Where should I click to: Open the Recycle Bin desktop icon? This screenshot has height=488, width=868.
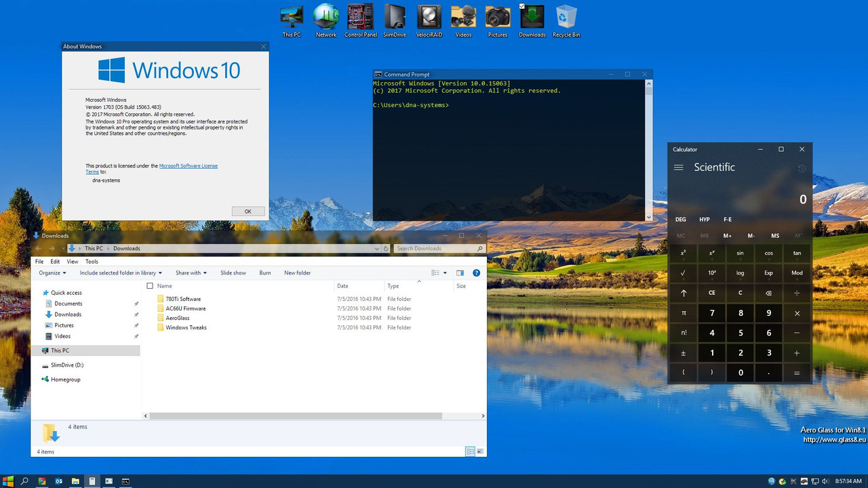[x=566, y=20]
